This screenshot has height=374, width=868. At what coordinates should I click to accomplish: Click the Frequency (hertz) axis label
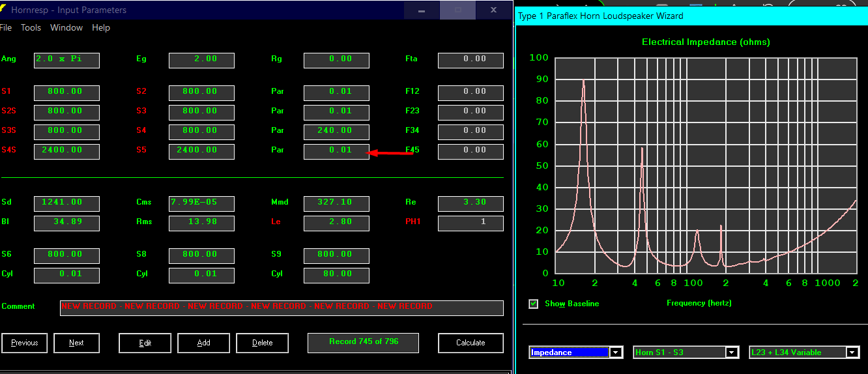click(699, 303)
